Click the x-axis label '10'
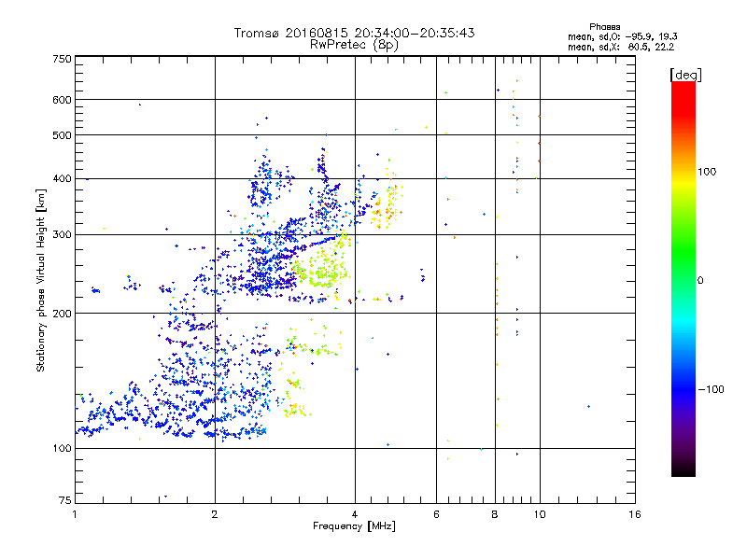Screen dimensions: 747x560 tap(540, 514)
